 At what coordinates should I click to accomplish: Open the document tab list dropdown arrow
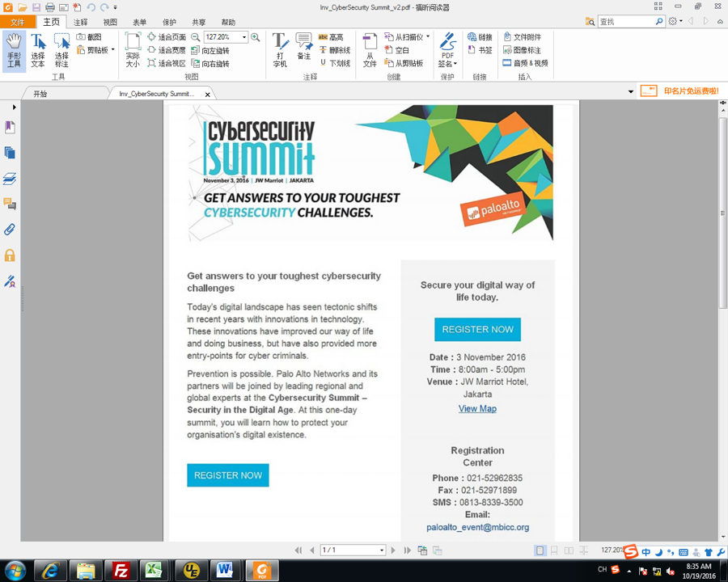[x=630, y=91]
